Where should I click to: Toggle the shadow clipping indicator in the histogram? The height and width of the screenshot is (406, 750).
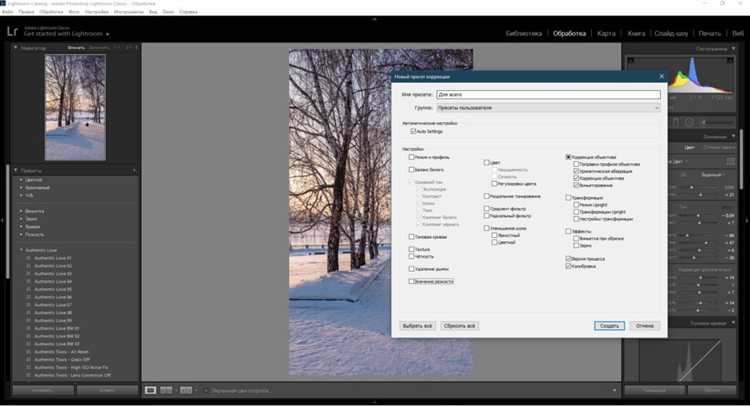coord(631,60)
